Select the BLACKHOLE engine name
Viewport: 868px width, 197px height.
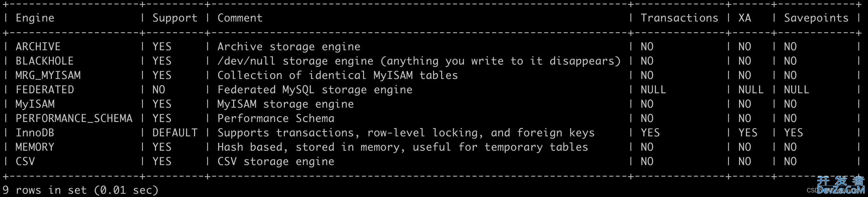[x=45, y=61]
